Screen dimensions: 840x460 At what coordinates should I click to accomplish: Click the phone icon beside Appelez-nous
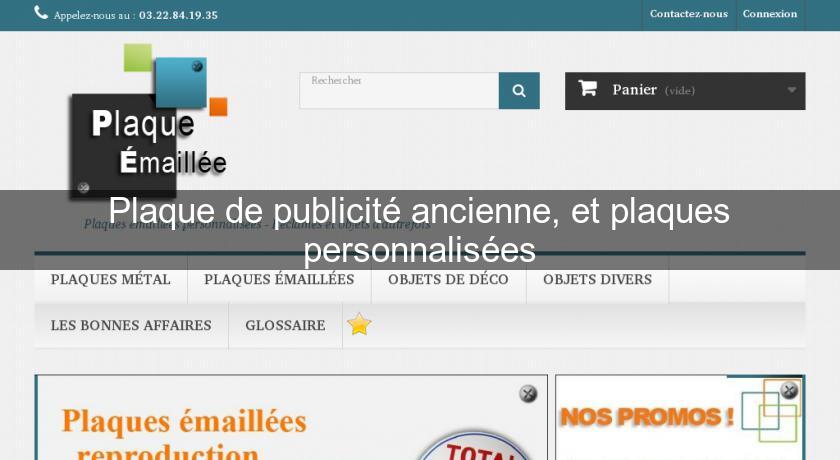(41, 12)
